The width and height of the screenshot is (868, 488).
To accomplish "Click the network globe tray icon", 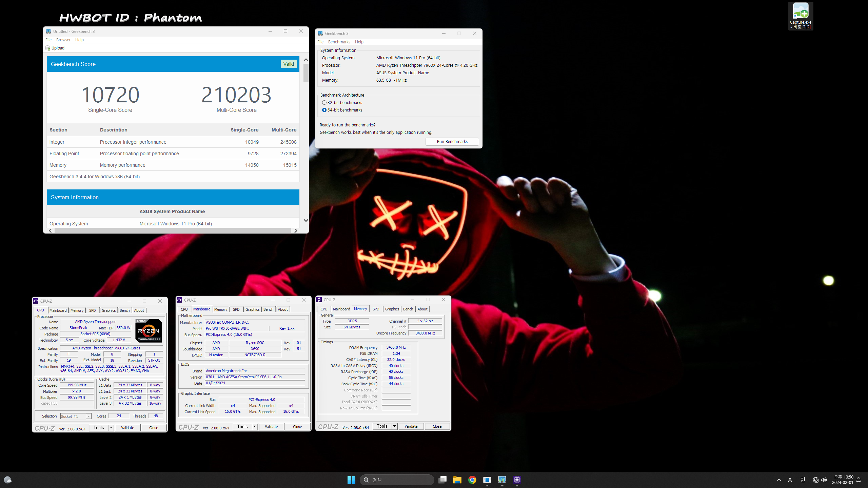I will coord(815,480).
